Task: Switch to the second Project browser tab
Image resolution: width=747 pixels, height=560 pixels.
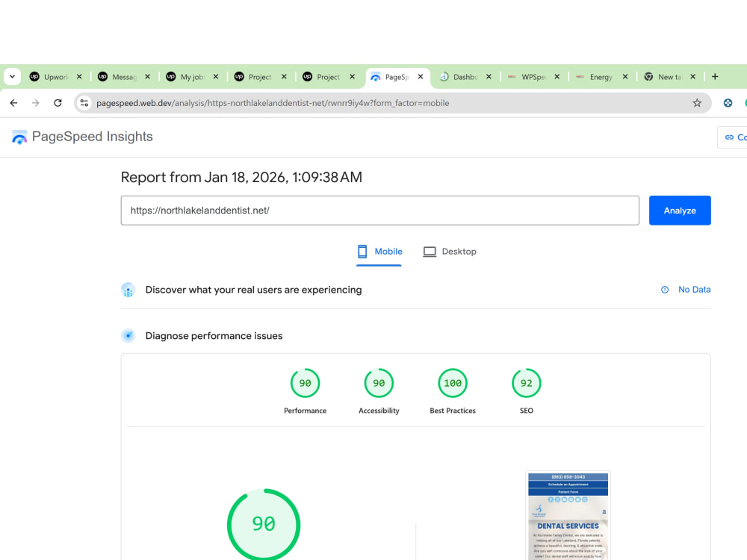Action: click(x=321, y=77)
